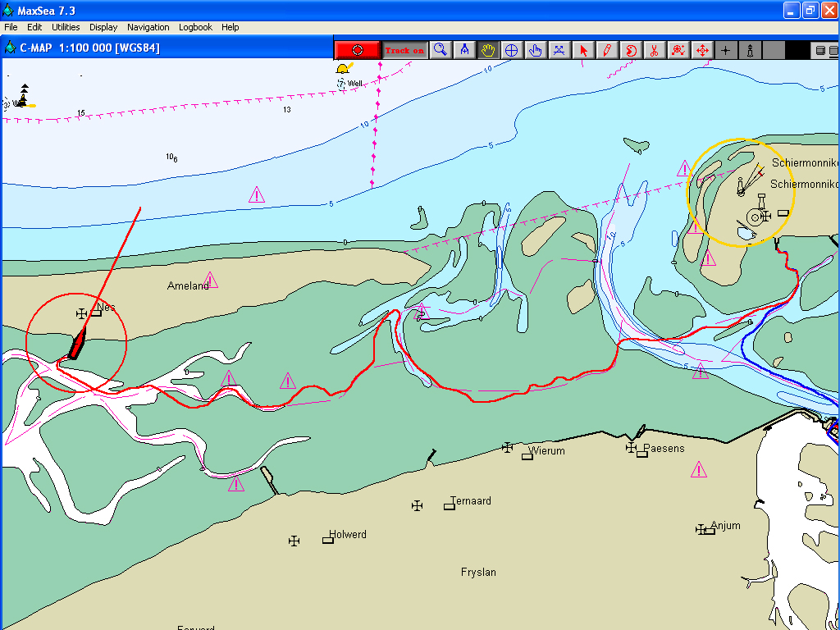Pick the red pencil draw tool

(x=607, y=50)
